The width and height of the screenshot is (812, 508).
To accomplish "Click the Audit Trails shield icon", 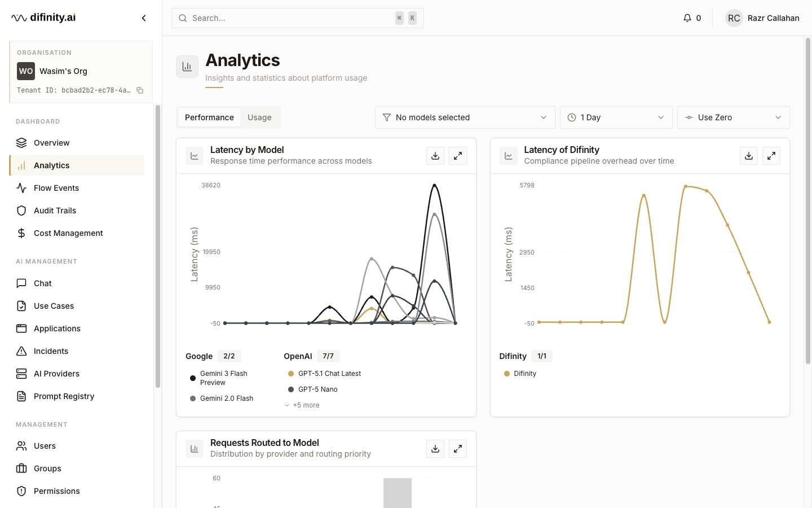I will click(x=21, y=211).
